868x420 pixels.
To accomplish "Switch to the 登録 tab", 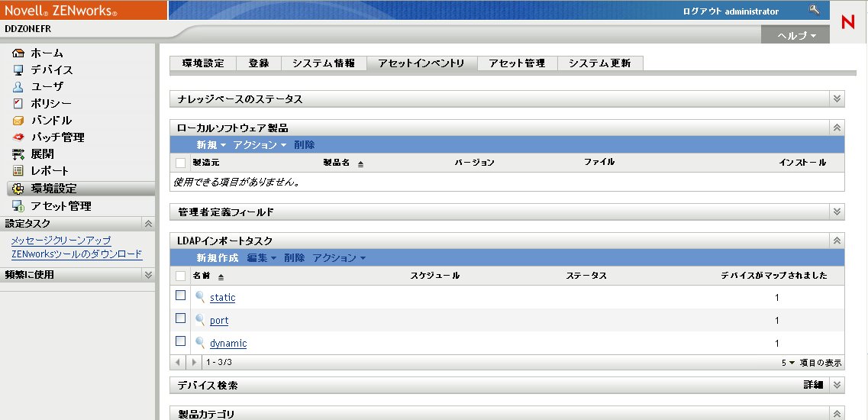I will [259, 63].
